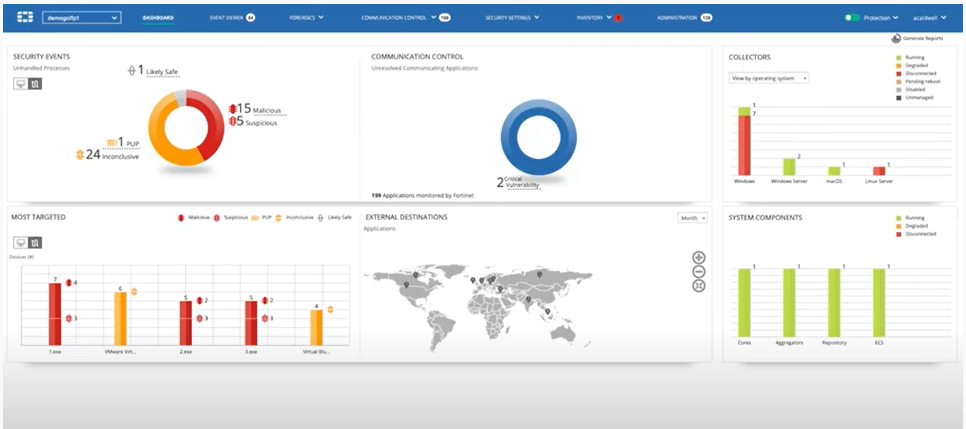Go to the Dashboard tab
This screenshot has height=429, width=966.
158,18
